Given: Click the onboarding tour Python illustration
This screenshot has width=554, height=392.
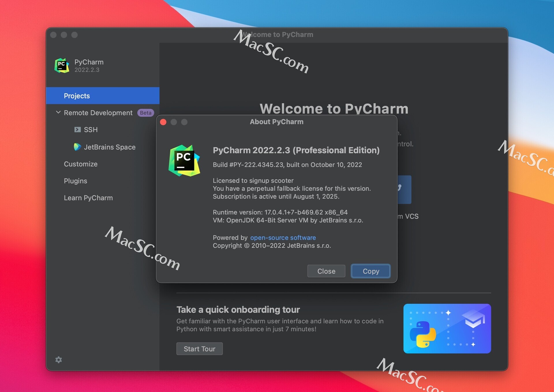Looking at the screenshot, I should point(447,328).
